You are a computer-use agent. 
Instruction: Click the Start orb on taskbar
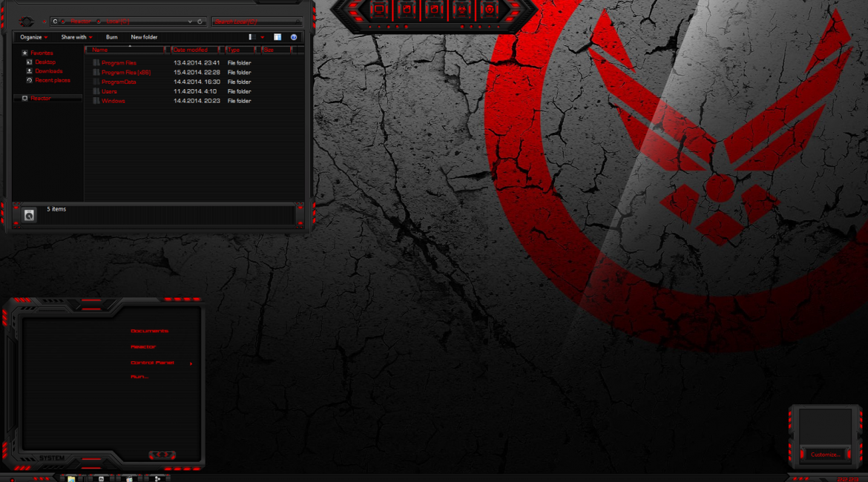[12, 480]
